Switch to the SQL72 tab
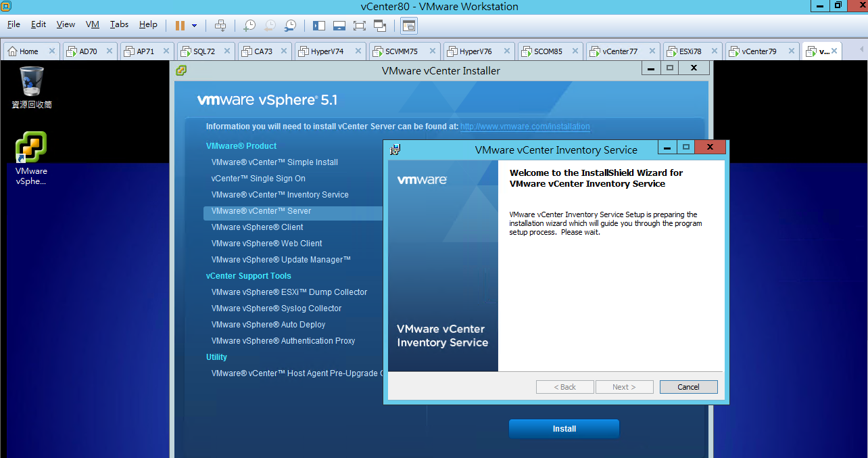Screen dimensions: 868x458 click(204, 51)
